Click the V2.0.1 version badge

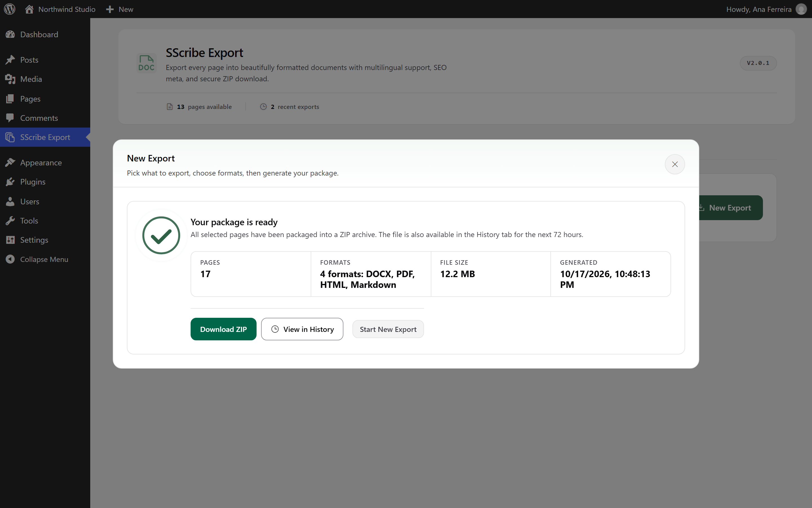[758, 63]
